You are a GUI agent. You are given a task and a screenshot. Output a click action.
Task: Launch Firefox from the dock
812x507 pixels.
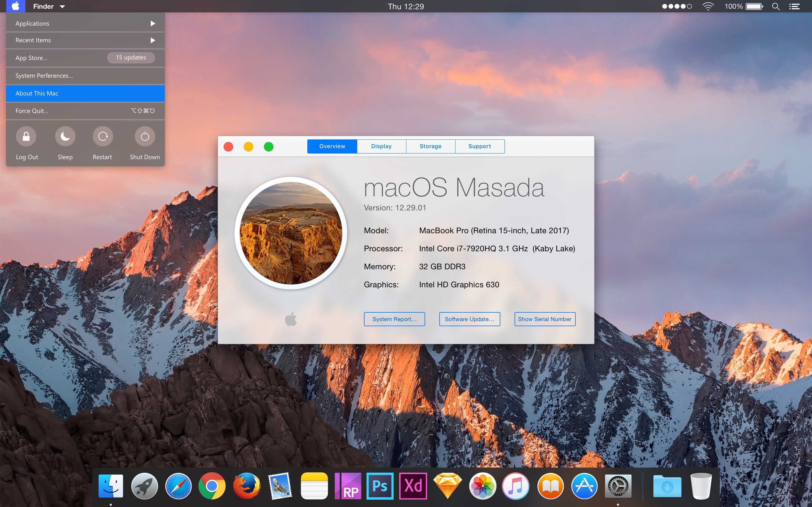[246, 485]
